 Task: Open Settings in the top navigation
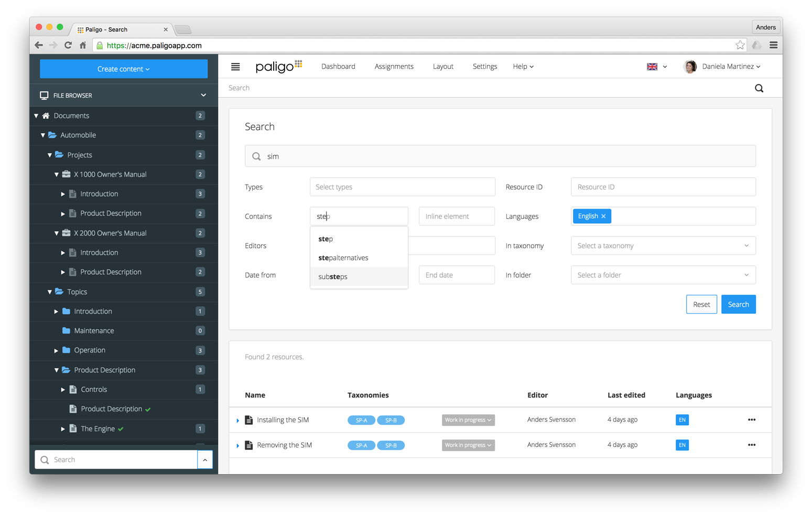coord(485,67)
